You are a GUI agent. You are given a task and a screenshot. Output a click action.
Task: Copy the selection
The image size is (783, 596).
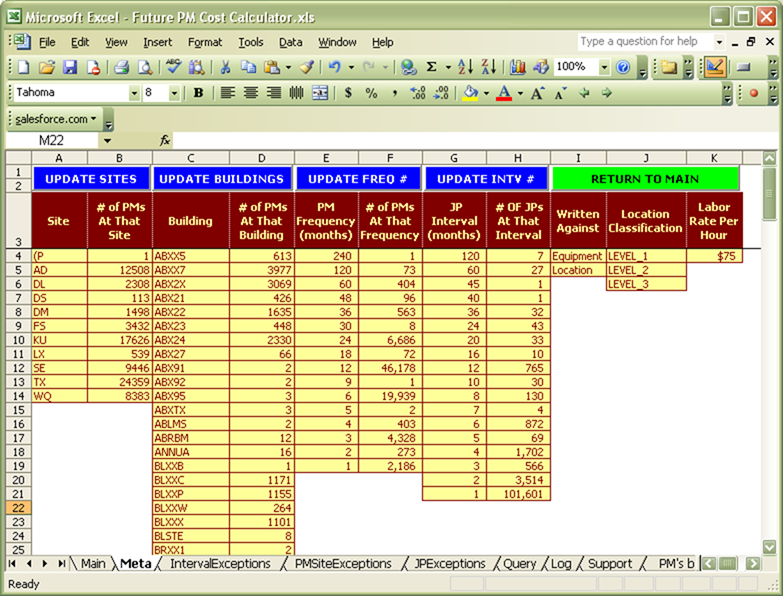[248, 66]
